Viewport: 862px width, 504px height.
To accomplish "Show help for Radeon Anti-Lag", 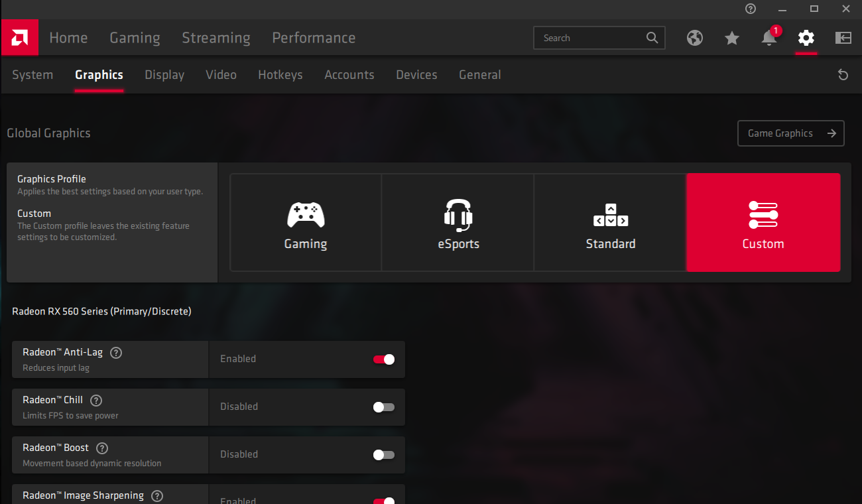I will [x=116, y=353].
